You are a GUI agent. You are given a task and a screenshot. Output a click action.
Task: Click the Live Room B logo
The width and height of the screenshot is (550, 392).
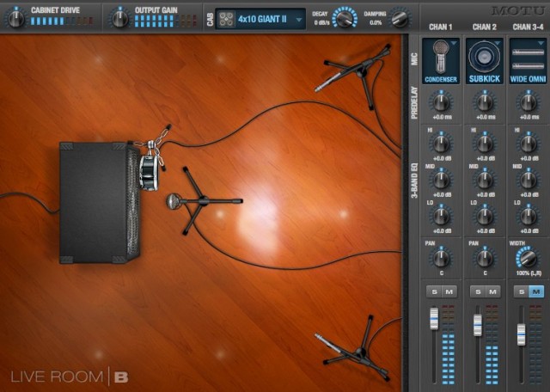[70, 377]
